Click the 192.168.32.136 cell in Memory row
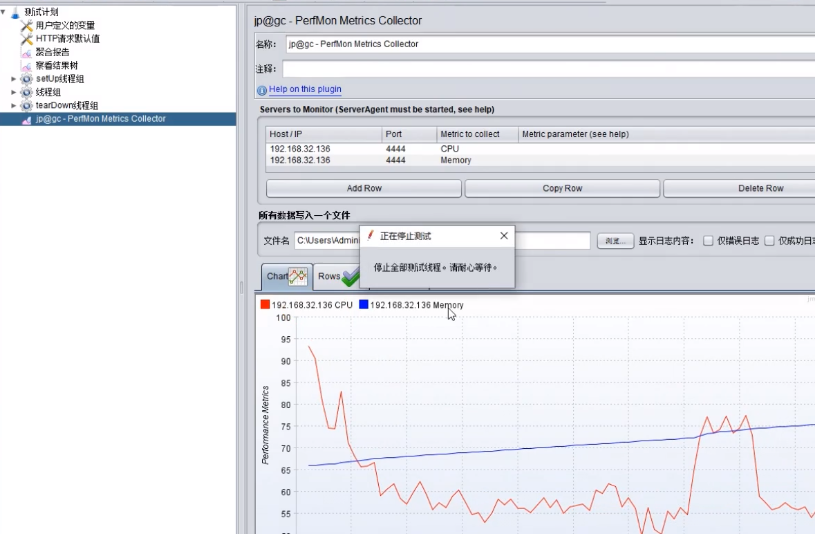 pos(323,160)
